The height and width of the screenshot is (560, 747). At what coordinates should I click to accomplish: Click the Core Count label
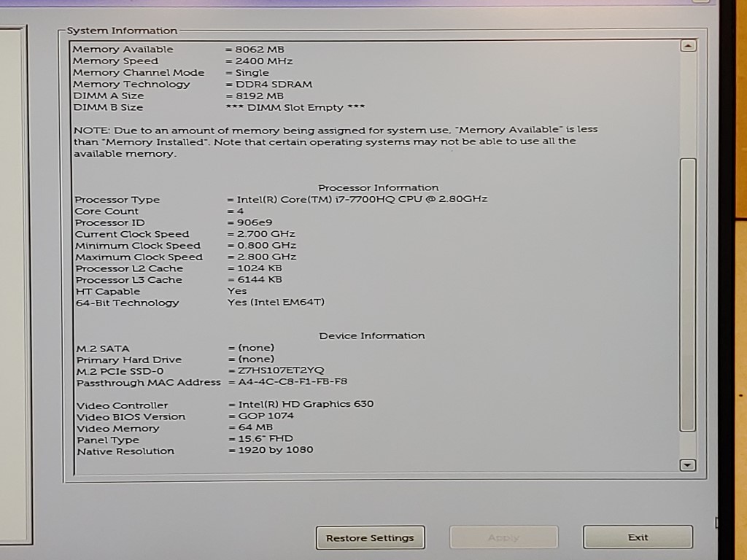coord(107,211)
